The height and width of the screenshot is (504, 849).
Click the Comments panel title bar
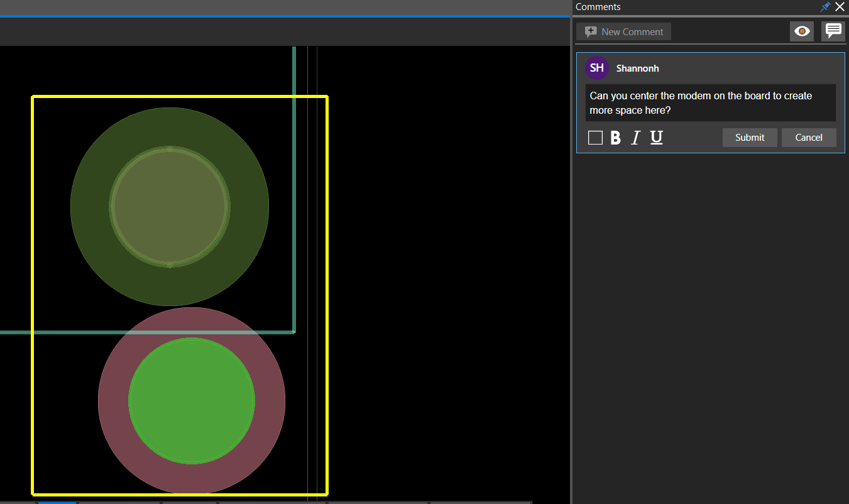tap(691, 7)
